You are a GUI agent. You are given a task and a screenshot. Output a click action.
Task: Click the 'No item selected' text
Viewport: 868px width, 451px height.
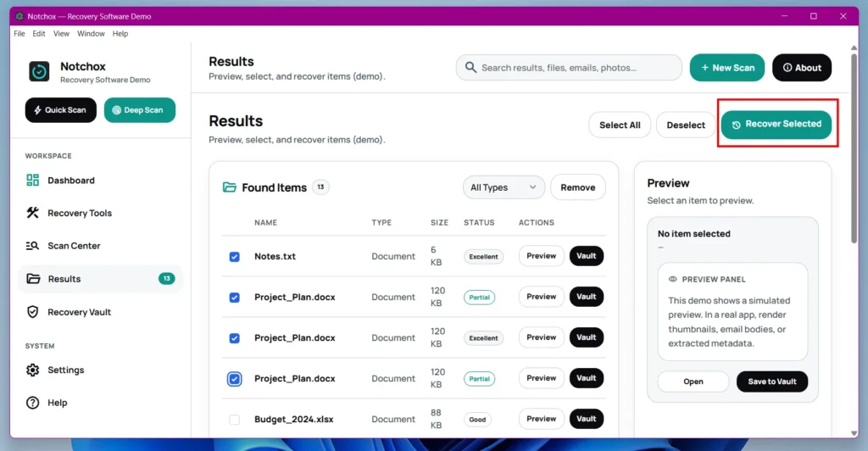click(x=693, y=233)
